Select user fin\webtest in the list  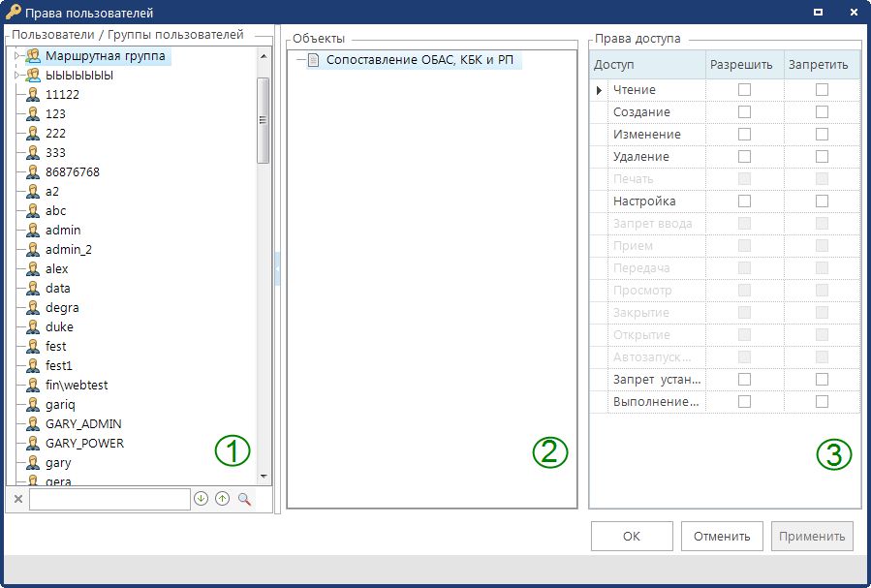tap(77, 386)
